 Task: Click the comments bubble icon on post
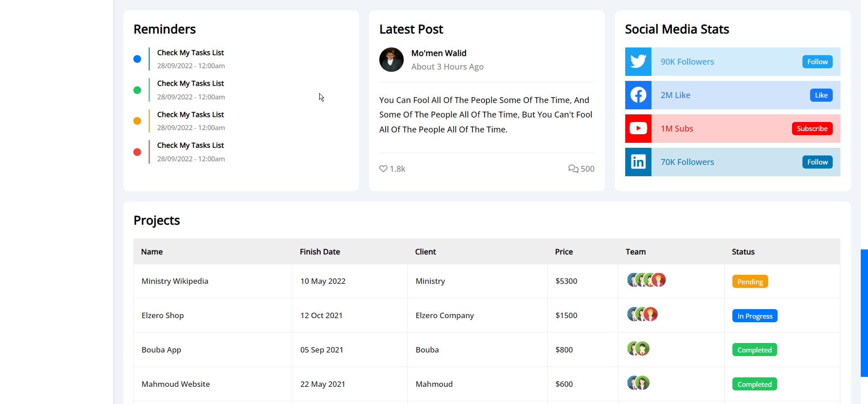click(x=573, y=169)
